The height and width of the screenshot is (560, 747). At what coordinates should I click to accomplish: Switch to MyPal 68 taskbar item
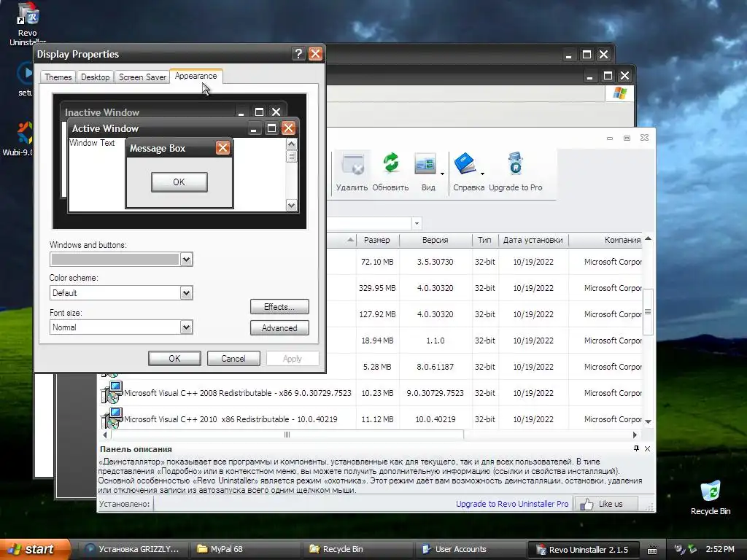click(x=245, y=549)
